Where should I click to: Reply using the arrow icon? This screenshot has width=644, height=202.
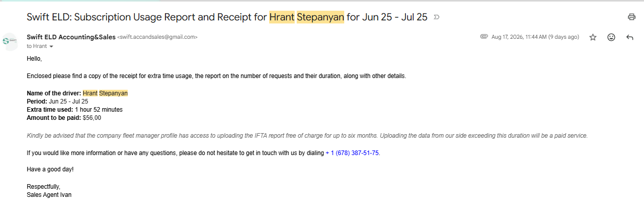(x=630, y=37)
